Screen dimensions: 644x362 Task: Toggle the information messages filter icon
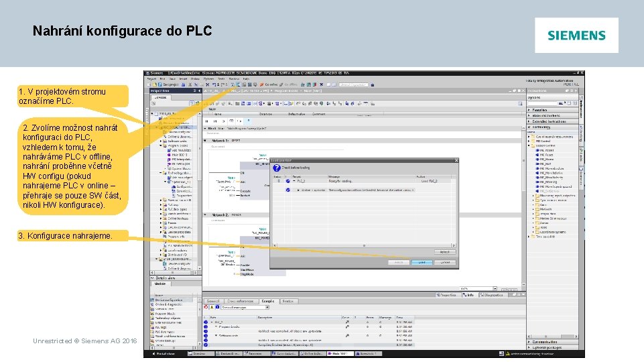click(x=217, y=307)
